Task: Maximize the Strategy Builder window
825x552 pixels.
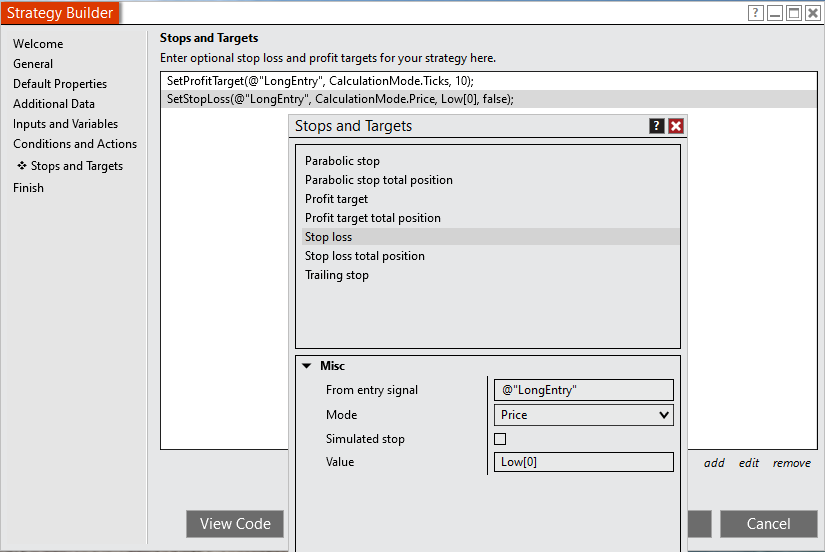Action: coord(794,13)
